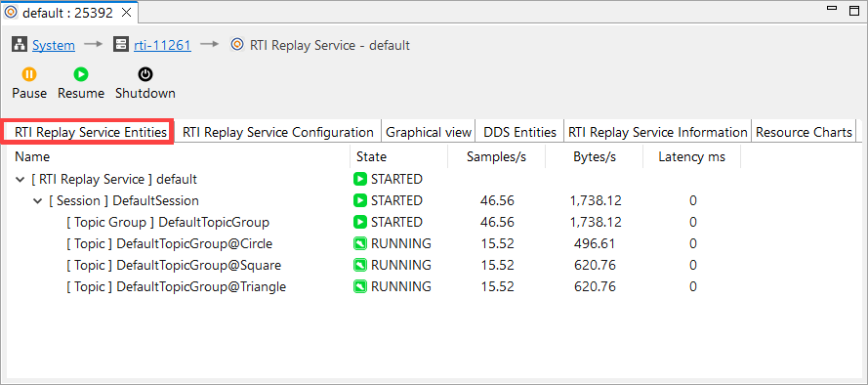Click the latency 0 value for Circle topic

coord(692,243)
